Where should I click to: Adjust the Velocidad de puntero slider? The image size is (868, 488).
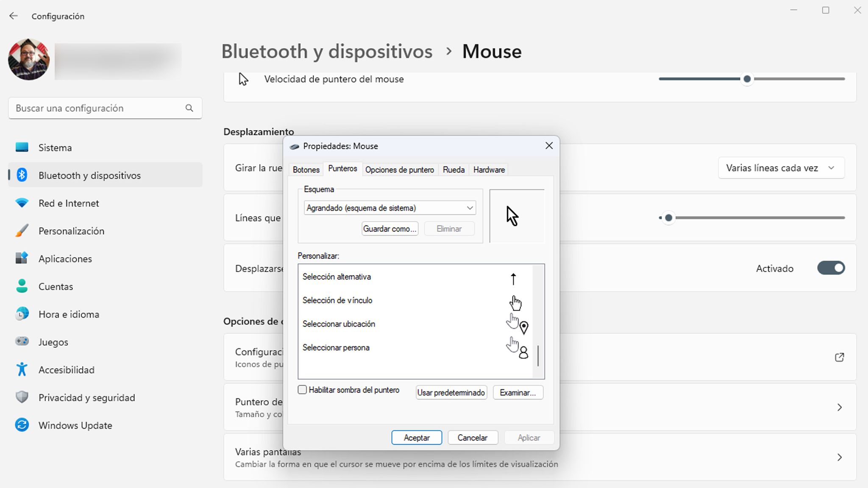tap(748, 79)
